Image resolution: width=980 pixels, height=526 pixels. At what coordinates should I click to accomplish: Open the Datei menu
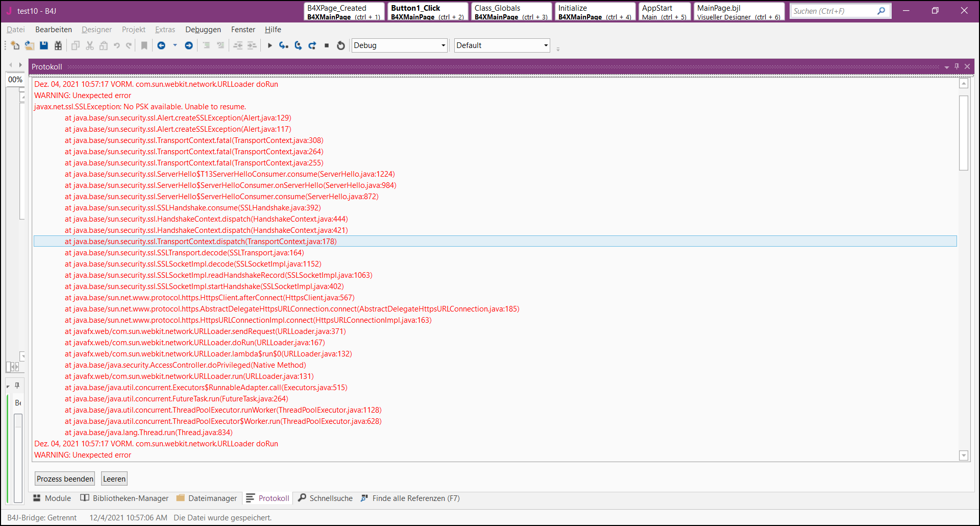pyautogui.click(x=16, y=30)
